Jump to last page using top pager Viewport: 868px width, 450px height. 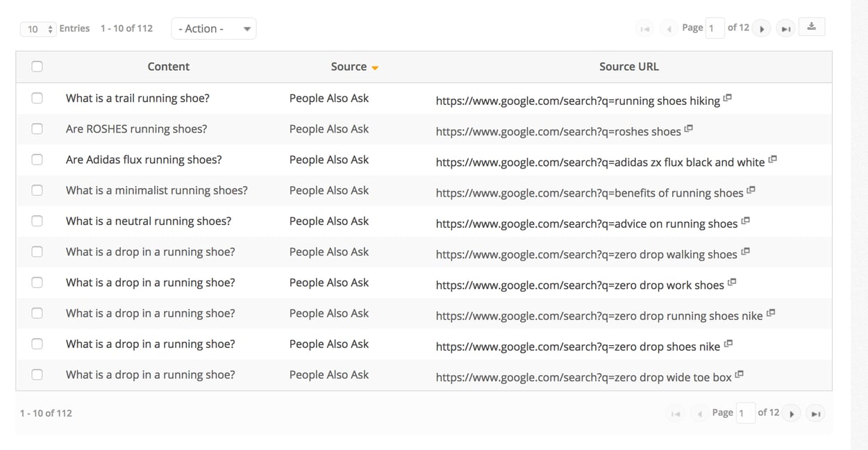[x=785, y=28]
